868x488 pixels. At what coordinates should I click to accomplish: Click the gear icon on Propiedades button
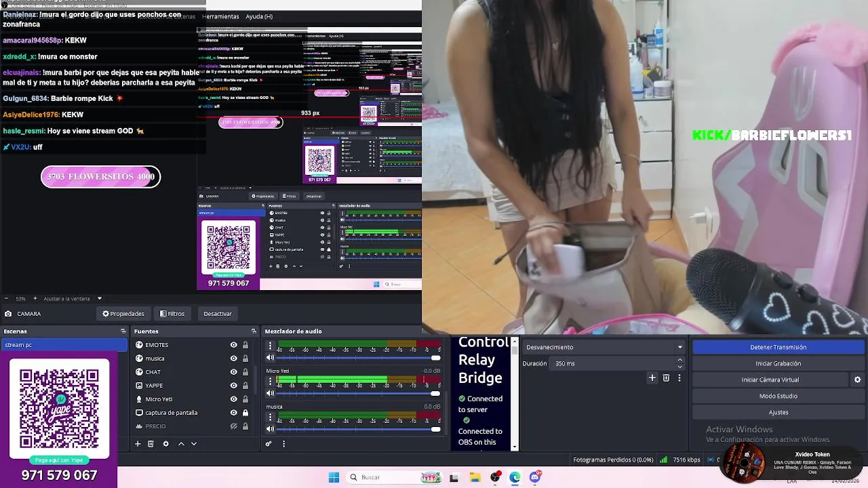106,314
